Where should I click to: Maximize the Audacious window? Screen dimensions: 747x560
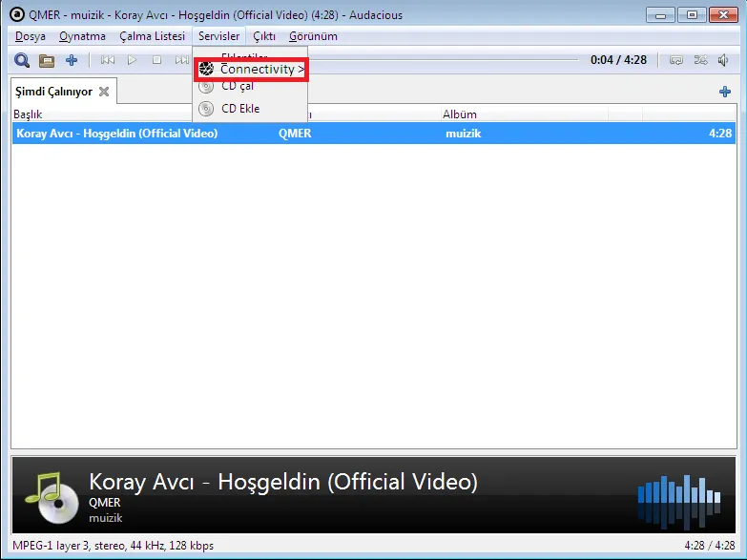pyautogui.click(x=692, y=15)
